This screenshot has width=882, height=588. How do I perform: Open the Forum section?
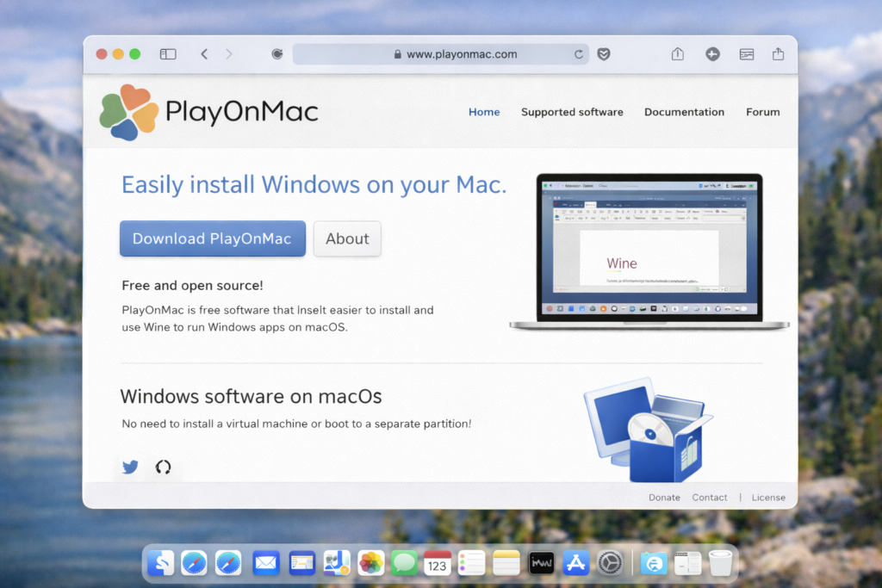click(762, 112)
